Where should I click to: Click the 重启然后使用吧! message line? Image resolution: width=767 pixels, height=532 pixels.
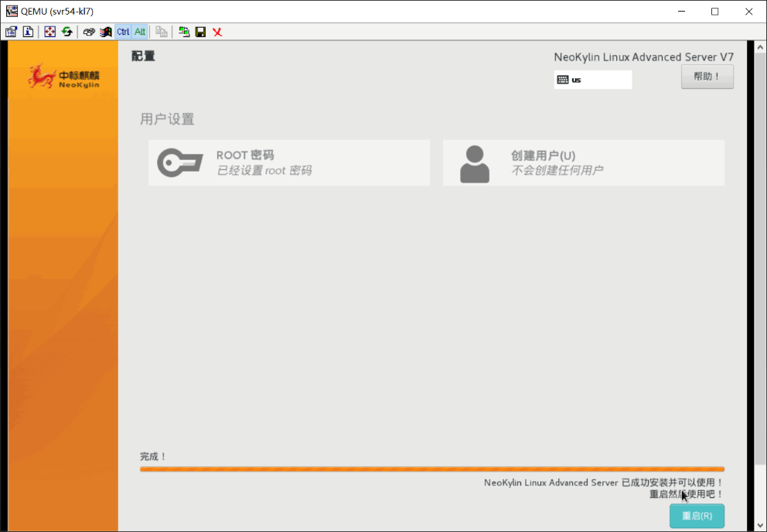687,494
